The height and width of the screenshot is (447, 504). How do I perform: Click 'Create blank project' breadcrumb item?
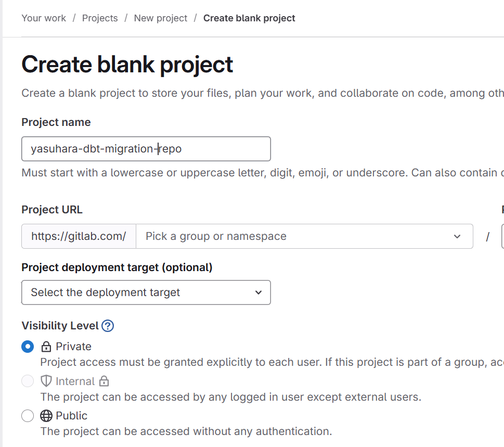click(x=249, y=18)
